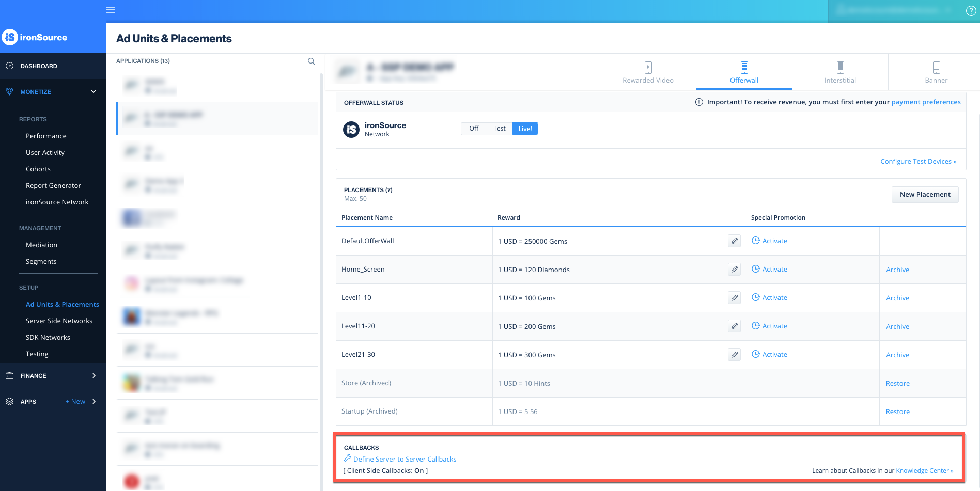The width and height of the screenshot is (980, 491).
Task: Click the search field in the top bar
Action: click(x=893, y=10)
